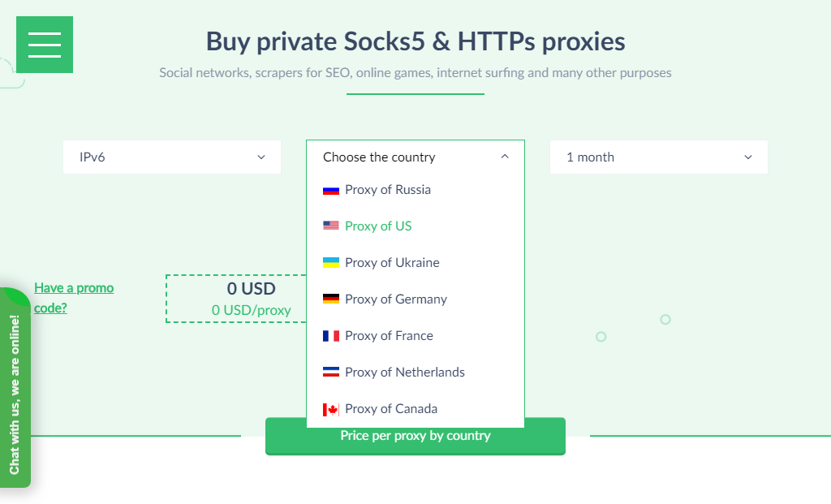831x504 pixels.
Task: Choose Proxy of Ukraine from list
Action: pos(415,263)
